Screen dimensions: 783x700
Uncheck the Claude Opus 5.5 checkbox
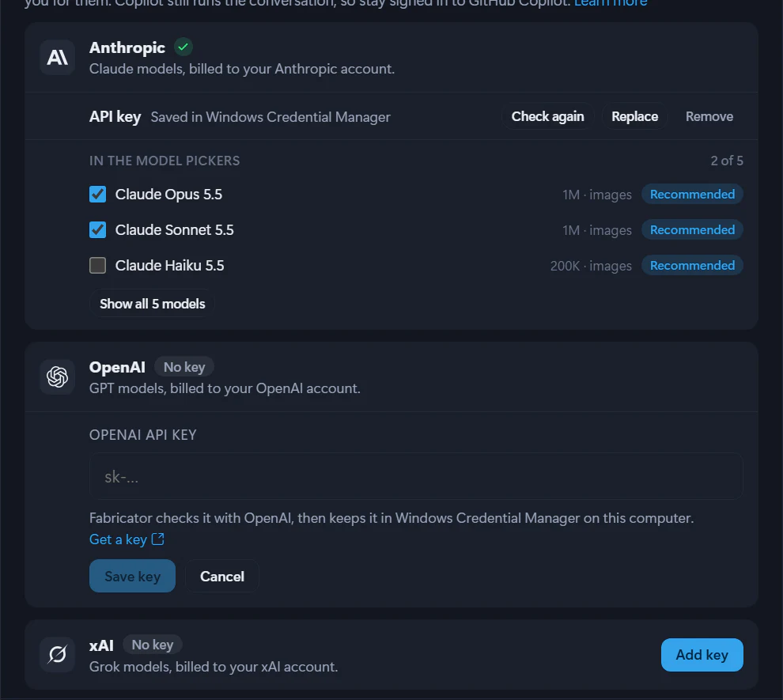pyautogui.click(x=98, y=195)
